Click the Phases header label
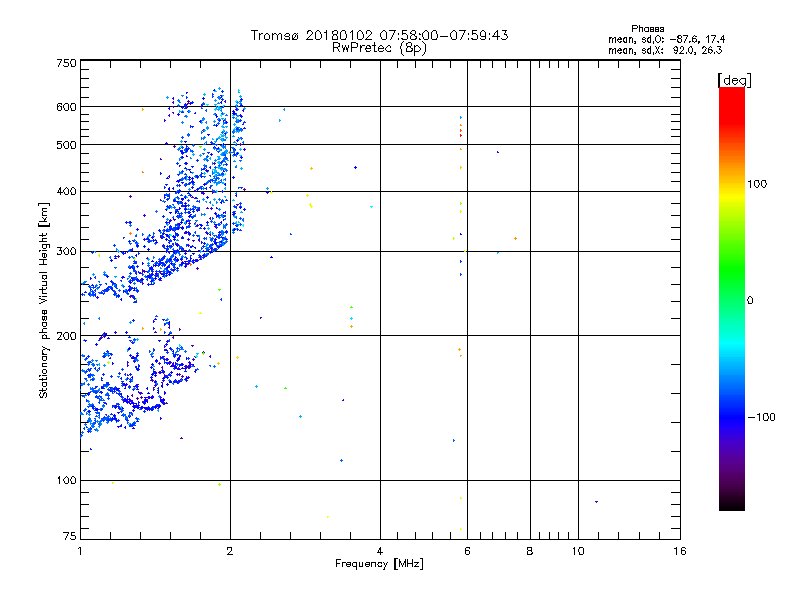The image size is (800, 600). (x=647, y=29)
